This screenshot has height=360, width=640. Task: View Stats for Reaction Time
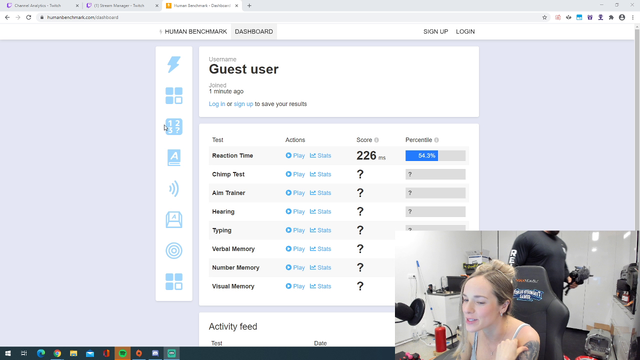320,156
